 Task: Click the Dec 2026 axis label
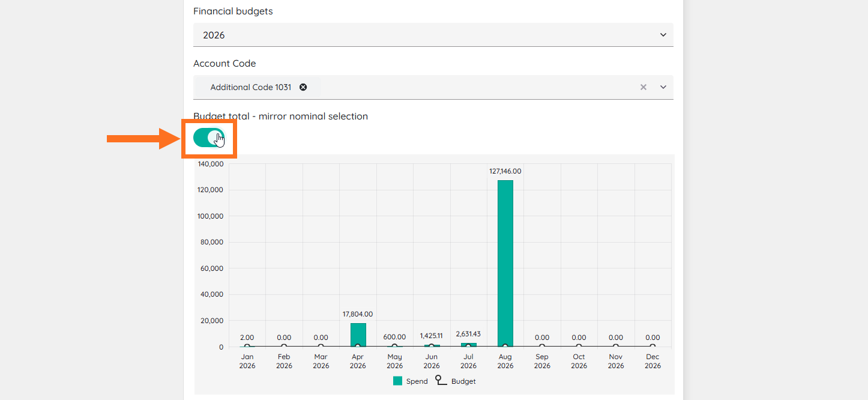[653, 361]
